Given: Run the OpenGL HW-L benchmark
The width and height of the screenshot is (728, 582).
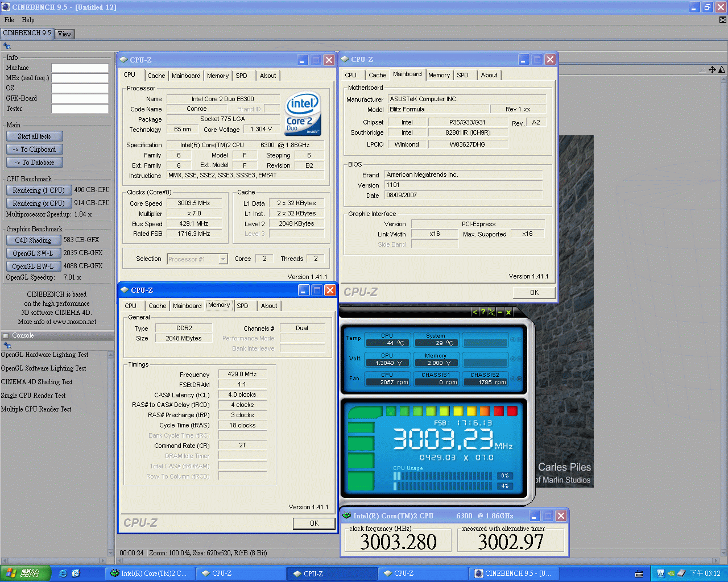Looking at the screenshot, I should (x=33, y=267).
